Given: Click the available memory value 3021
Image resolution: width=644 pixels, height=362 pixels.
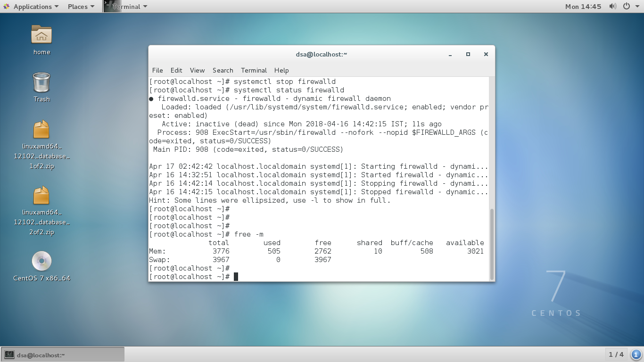Looking at the screenshot, I should pyautogui.click(x=475, y=251).
